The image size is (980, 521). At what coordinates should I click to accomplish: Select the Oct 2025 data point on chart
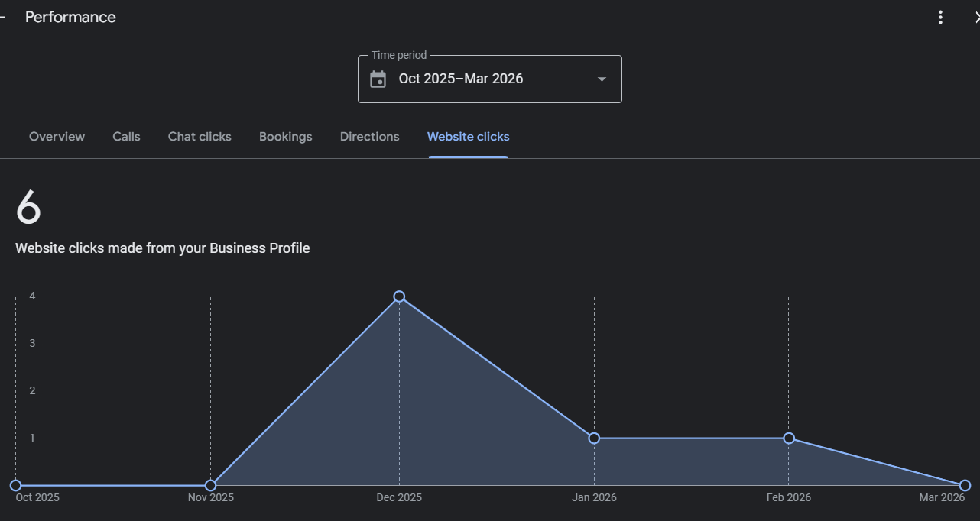click(x=15, y=485)
